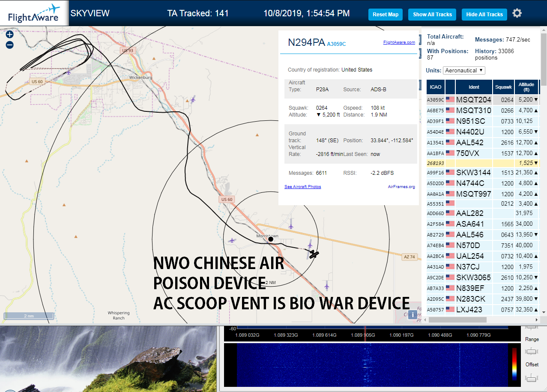Select the AAL282 row
This screenshot has width=547, height=392.
coord(482,213)
